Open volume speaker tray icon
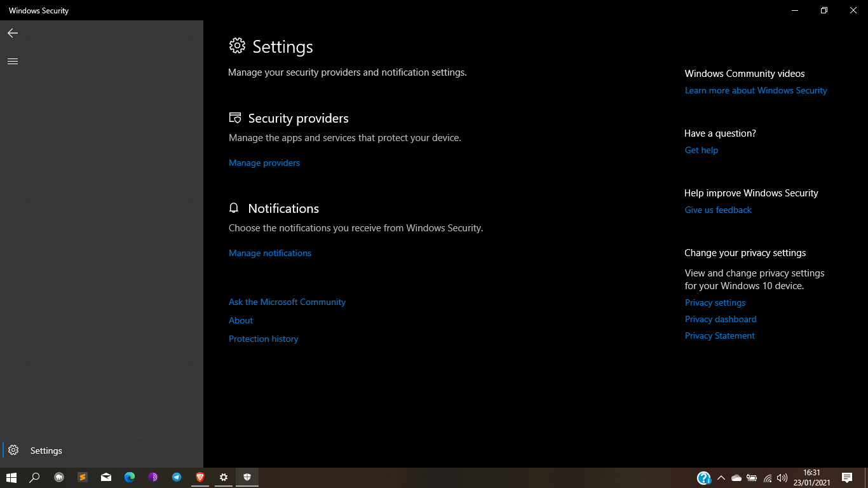This screenshot has height=488, width=868. [782, 478]
